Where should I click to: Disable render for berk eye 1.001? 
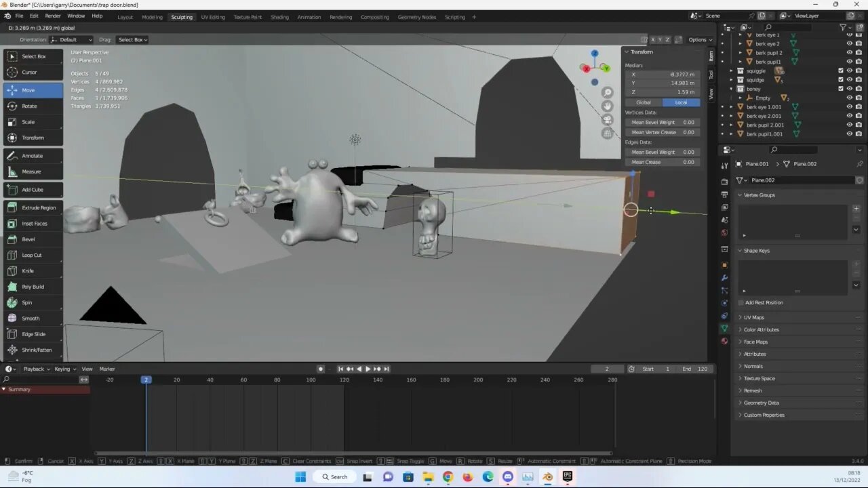point(859,106)
